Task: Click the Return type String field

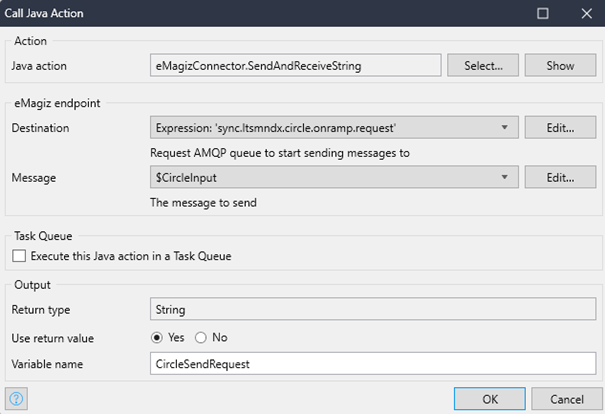Action: click(373, 309)
